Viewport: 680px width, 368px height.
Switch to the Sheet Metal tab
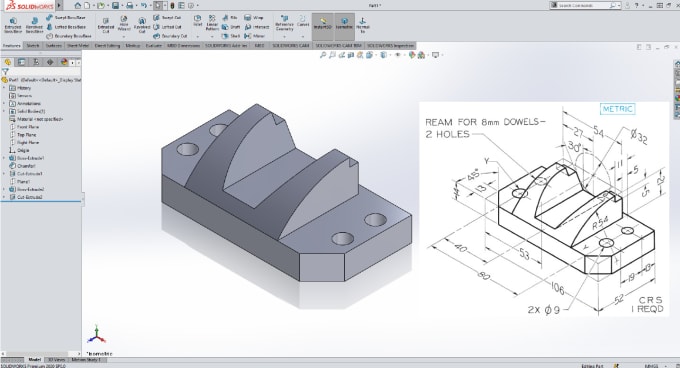pos(78,46)
